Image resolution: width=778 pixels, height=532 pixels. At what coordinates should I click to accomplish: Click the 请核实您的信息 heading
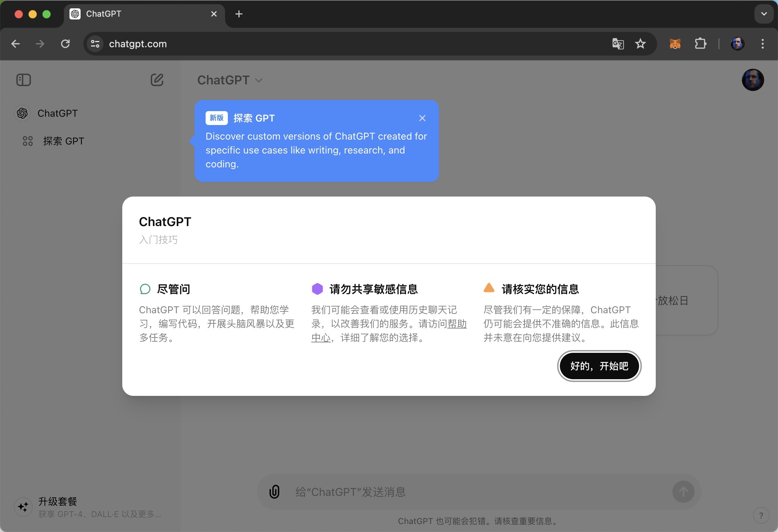point(540,289)
